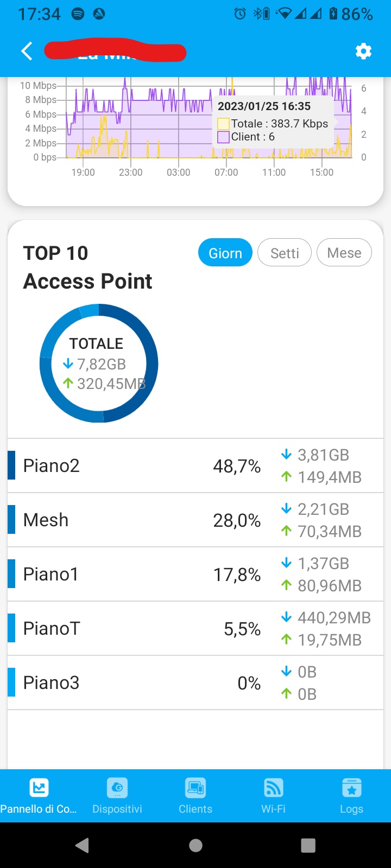Select the Piano2 access point row
Image resolution: width=391 pixels, height=868 pixels.
pyautogui.click(x=195, y=465)
